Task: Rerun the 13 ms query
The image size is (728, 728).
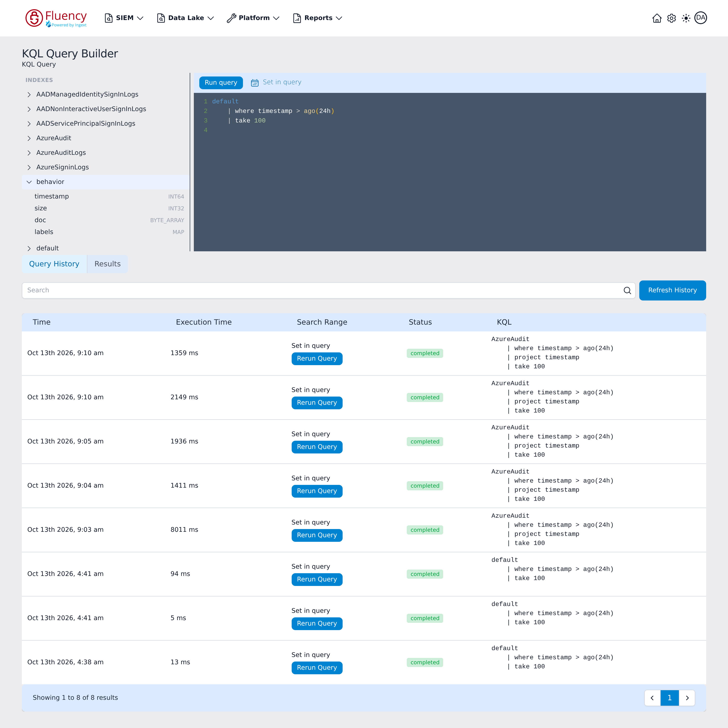Action: [317, 668]
